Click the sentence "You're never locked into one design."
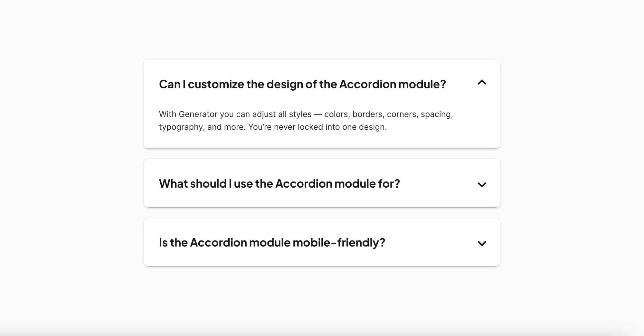The height and width of the screenshot is (336, 644). tap(317, 127)
